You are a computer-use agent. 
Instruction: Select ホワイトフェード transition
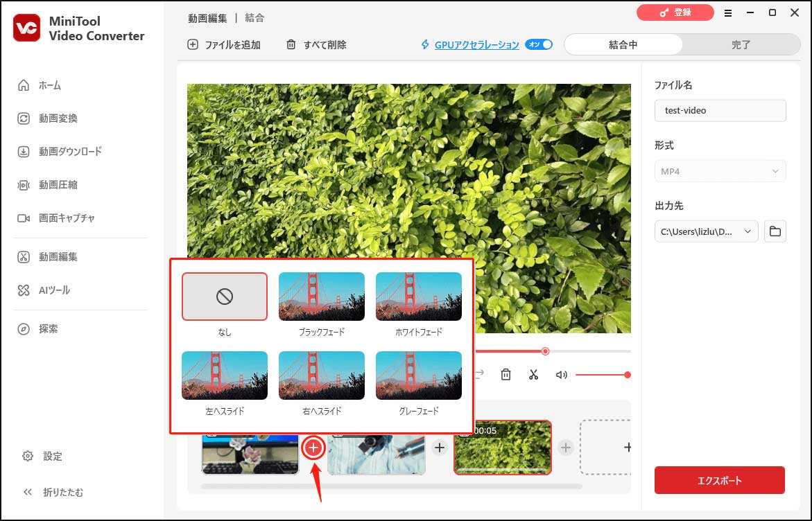point(418,297)
